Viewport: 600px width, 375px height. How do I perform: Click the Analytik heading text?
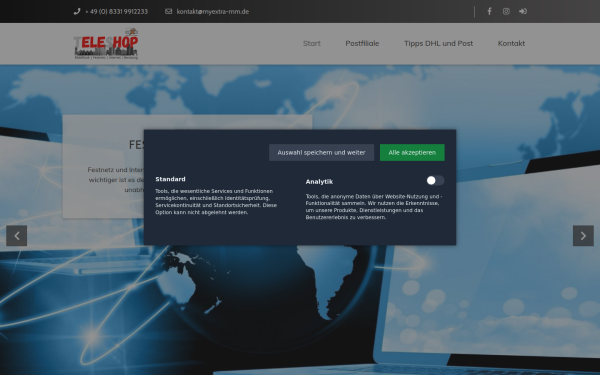coord(320,182)
